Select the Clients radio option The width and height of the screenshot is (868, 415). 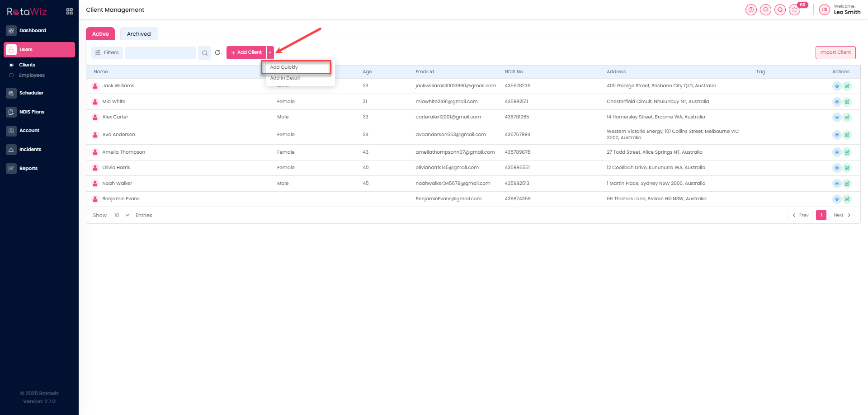(x=11, y=65)
